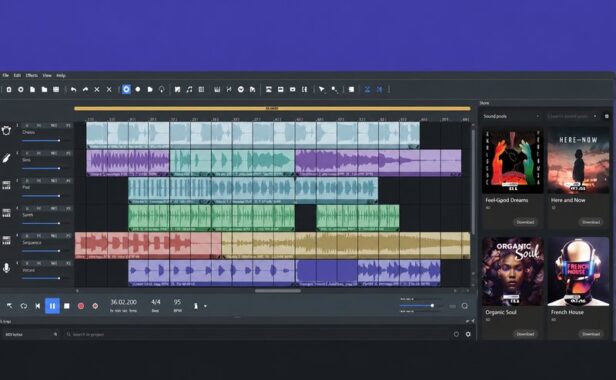616x380 pixels.
Task: Download the Organic Soul sound pool
Action: tap(525, 334)
